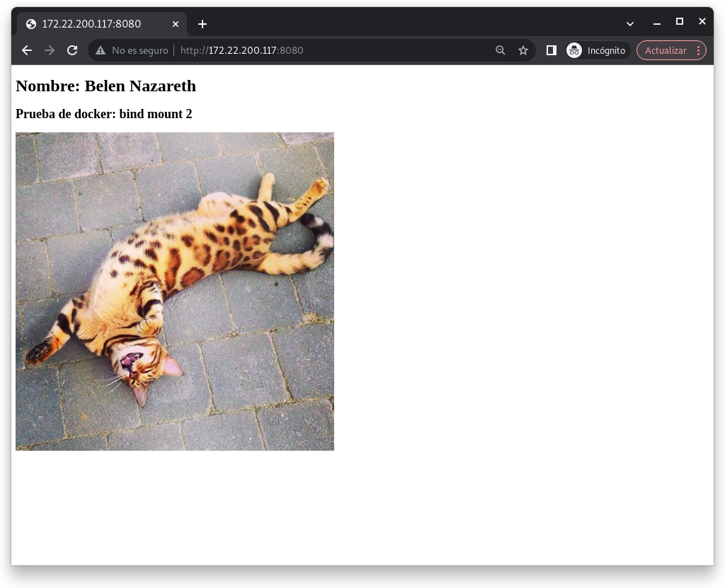725x588 pixels.
Task: Open the not-secure warning triangle icon
Action: coord(101,50)
